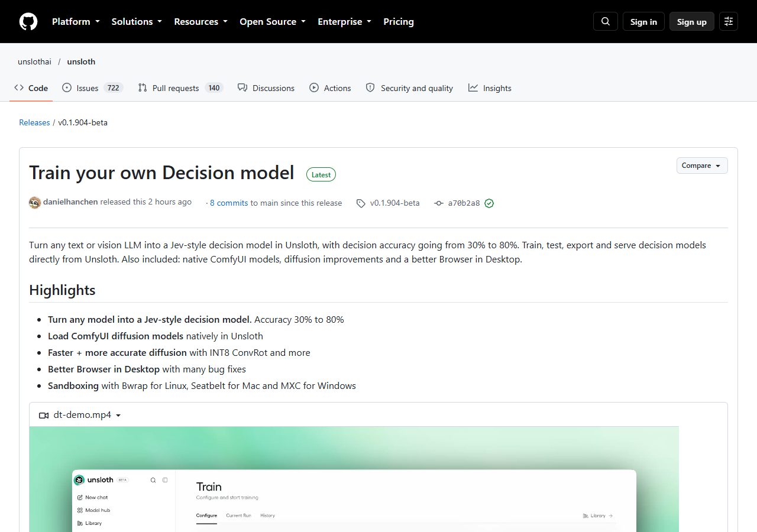The height and width of the screenshot is (532, 757).
Task: Go to the GitHub homepage logo
Action: [28, 21]
